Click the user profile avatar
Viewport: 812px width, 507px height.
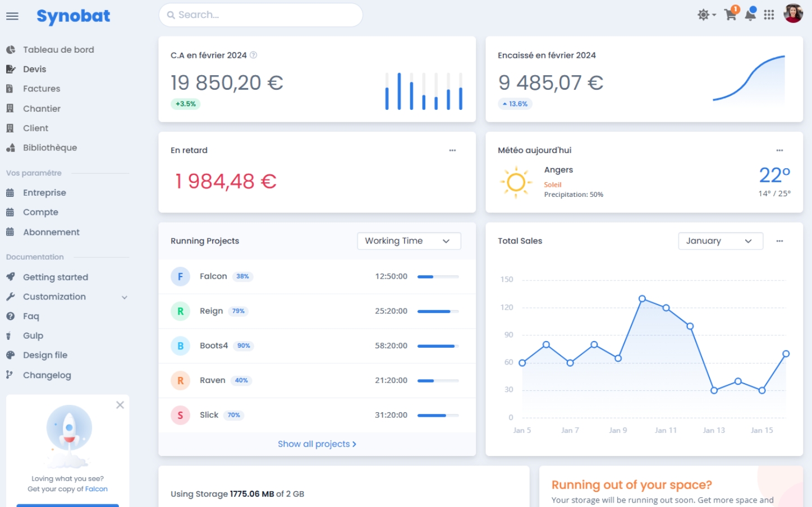click(793, 13)
